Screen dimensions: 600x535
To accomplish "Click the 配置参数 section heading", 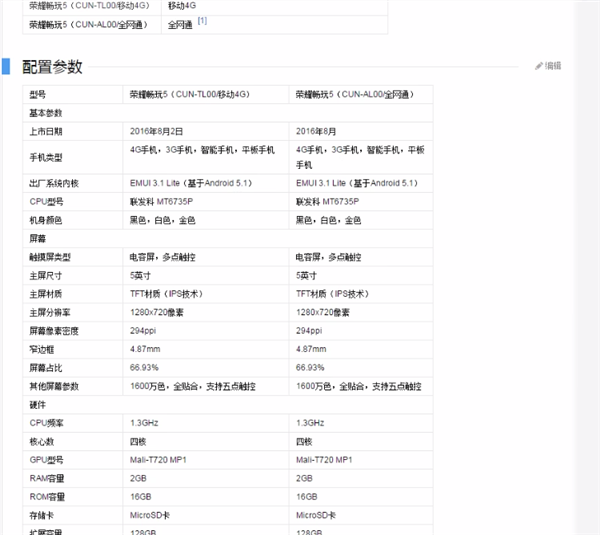I will click(52, 67).
